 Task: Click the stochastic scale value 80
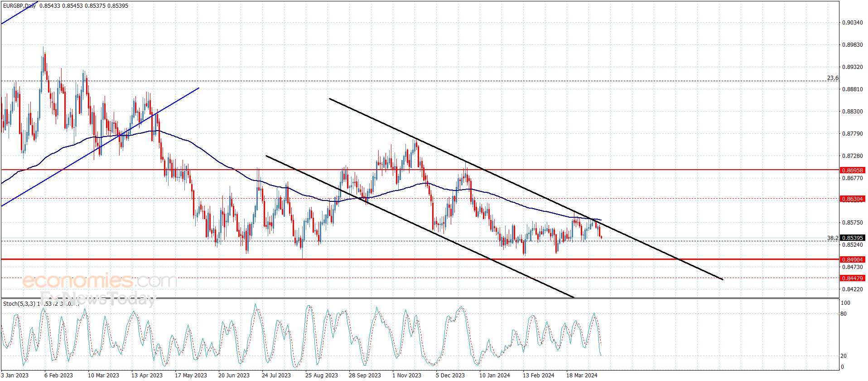pyautogui.click(x=844, y=314)
